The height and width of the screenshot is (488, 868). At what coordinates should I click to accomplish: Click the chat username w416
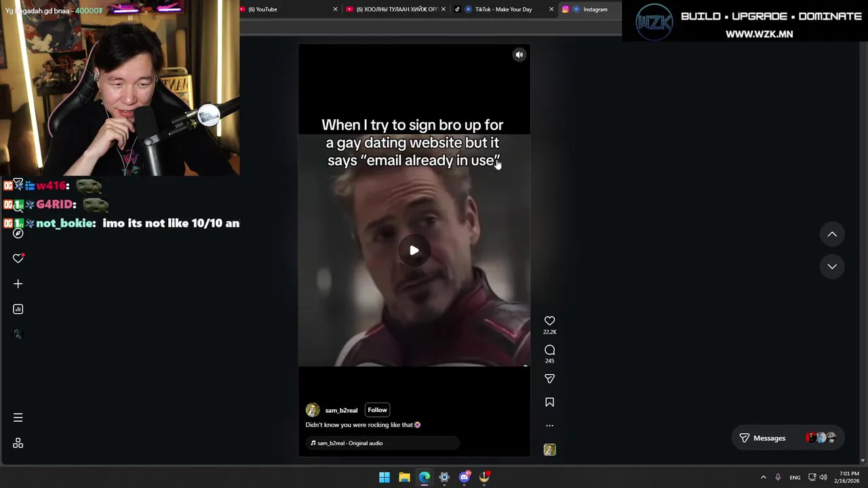[52, 186]
